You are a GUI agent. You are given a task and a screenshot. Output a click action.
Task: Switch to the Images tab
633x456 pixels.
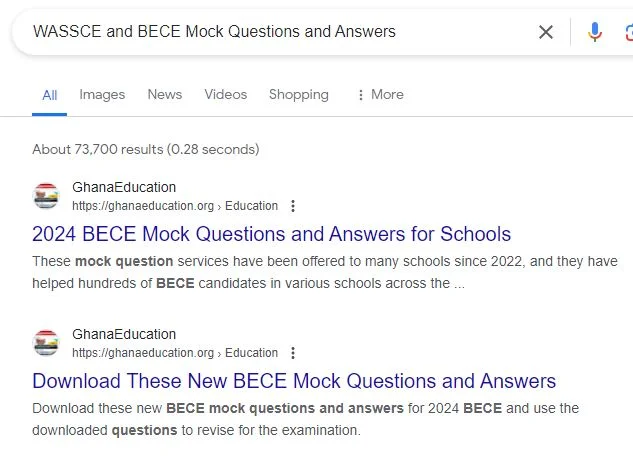(x=102, y=94)
